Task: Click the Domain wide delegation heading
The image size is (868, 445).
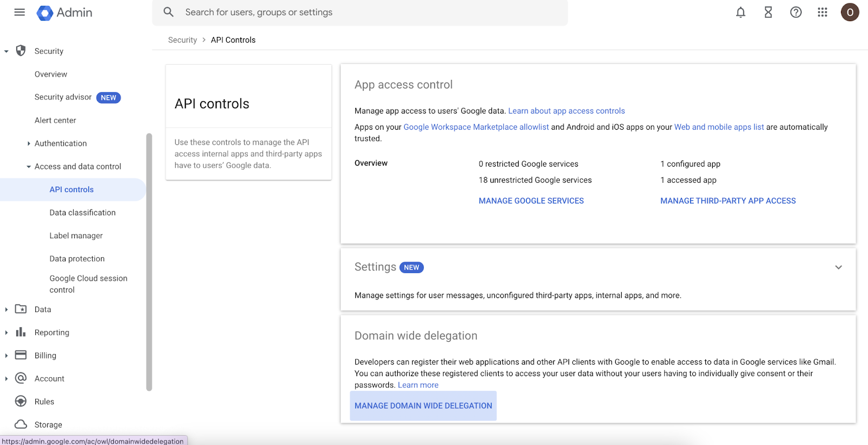Action: 416,336
